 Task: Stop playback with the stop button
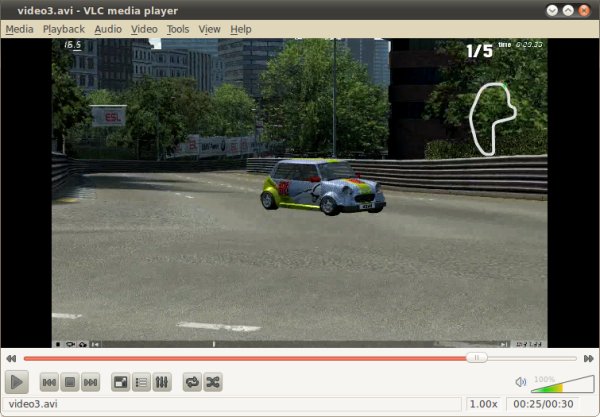pos(70,382)
